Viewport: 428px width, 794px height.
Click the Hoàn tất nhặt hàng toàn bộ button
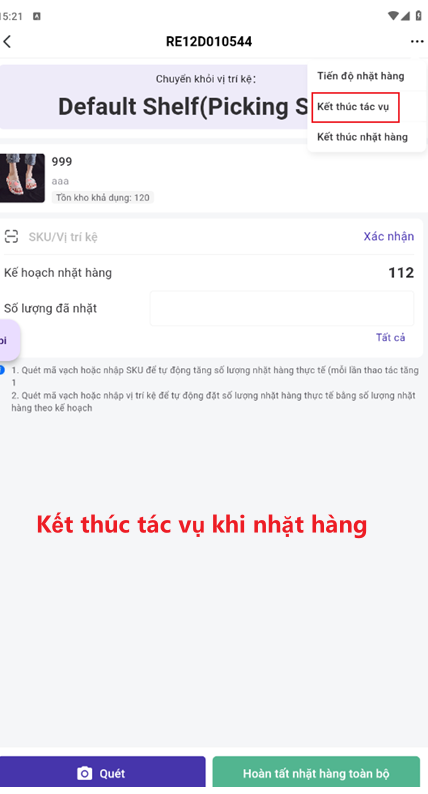pyautogui.click(x=316, y=773)
